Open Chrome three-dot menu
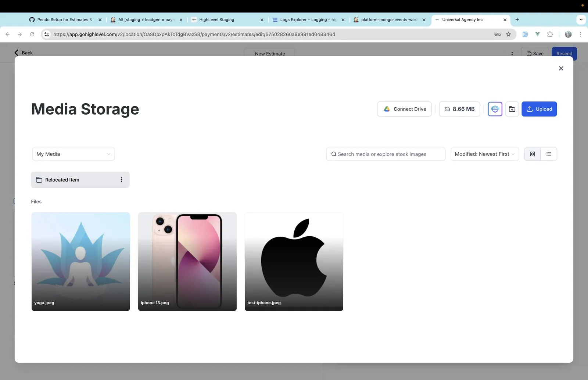This screenshot has height=380, width=588. pyautogui.click(x=580, y=34)
